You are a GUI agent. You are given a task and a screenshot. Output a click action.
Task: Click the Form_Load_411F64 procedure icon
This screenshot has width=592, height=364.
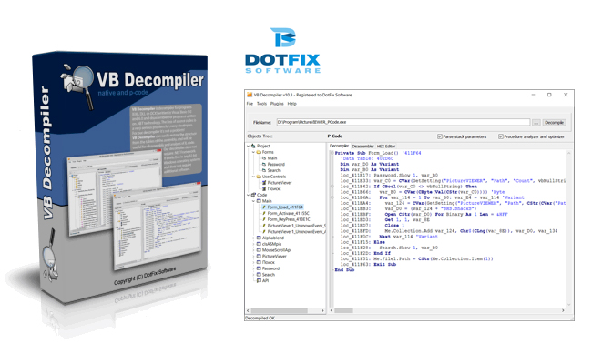coord(264,207)
